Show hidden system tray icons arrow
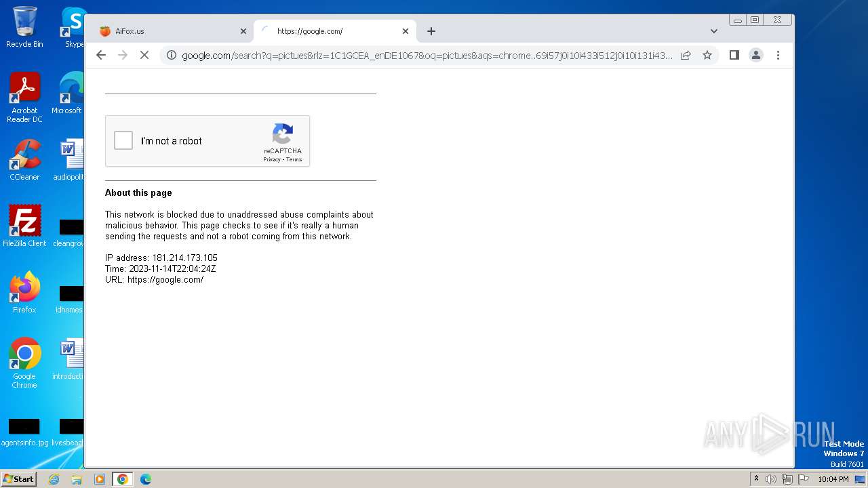Image resolution: width=868 pixels, height=488 pixels. click(x=756, y=479)
